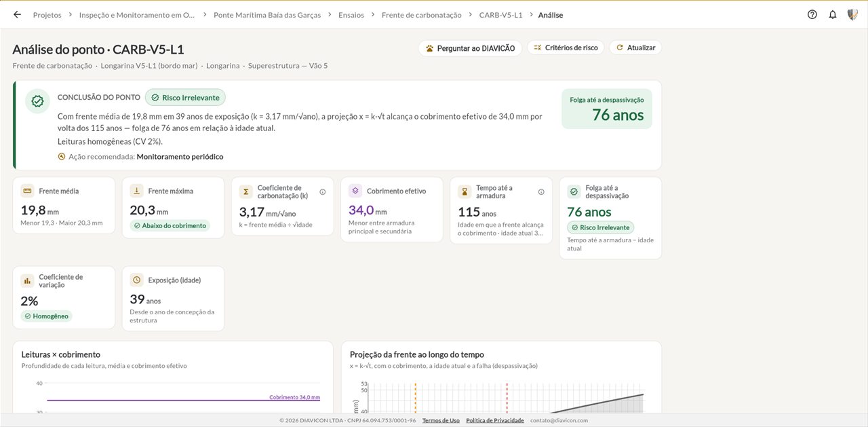Ask DIAVICÃO about this point
The image size is (868, 427).
click(470, 48)
